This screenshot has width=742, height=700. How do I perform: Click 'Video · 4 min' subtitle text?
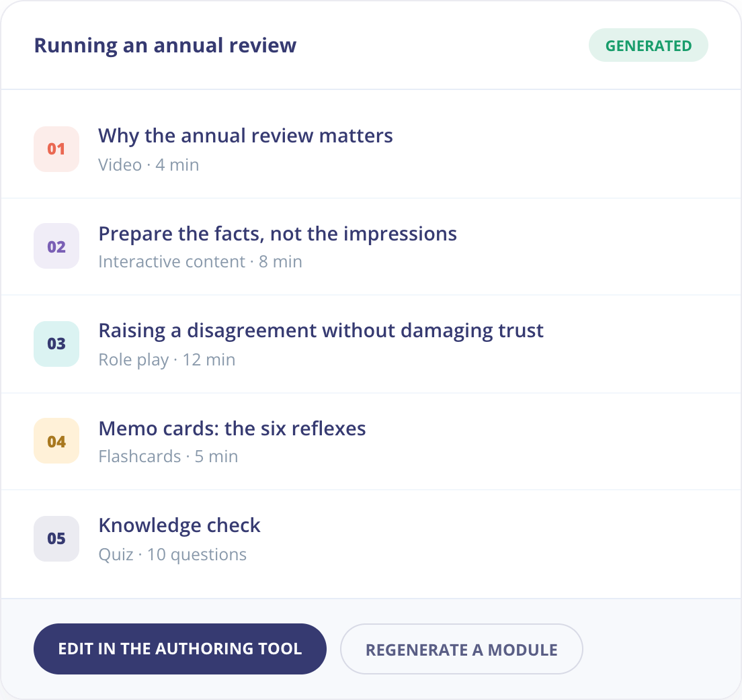coord(149,165)
